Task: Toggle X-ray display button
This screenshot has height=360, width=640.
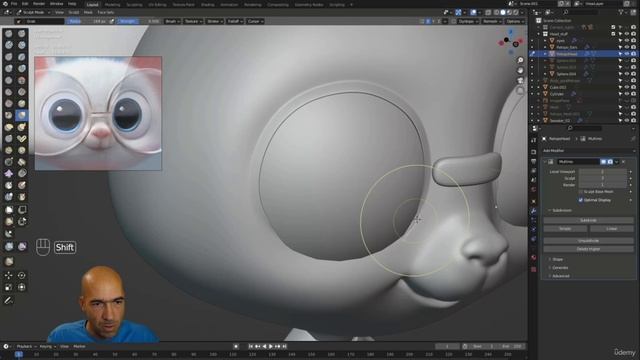Action: [x=488, y=13]
